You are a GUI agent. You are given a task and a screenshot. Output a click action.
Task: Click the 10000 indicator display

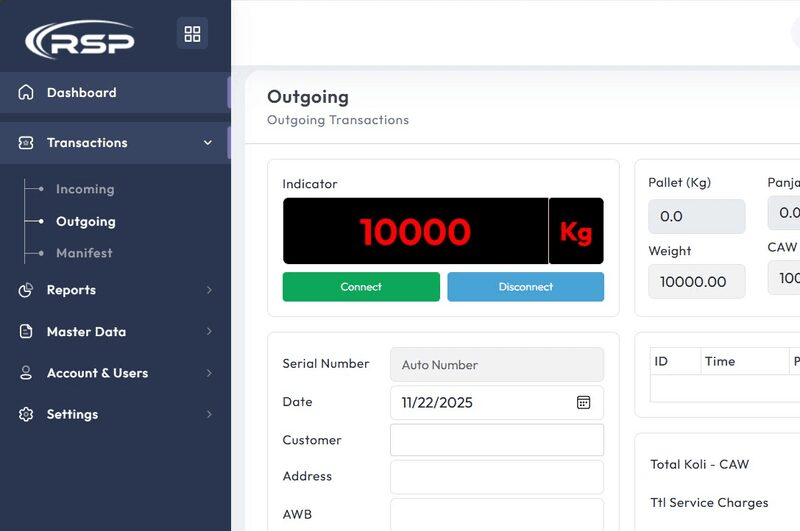(x=415, y=231)
